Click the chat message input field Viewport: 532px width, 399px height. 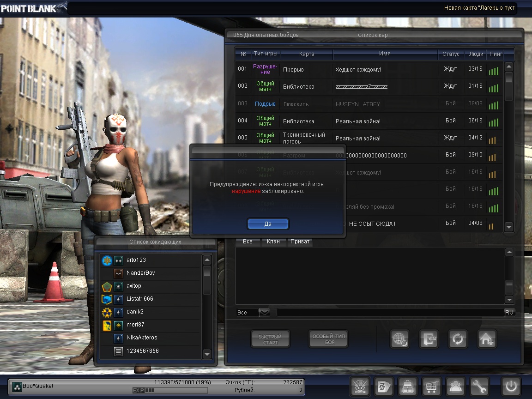tap(388, 313)
